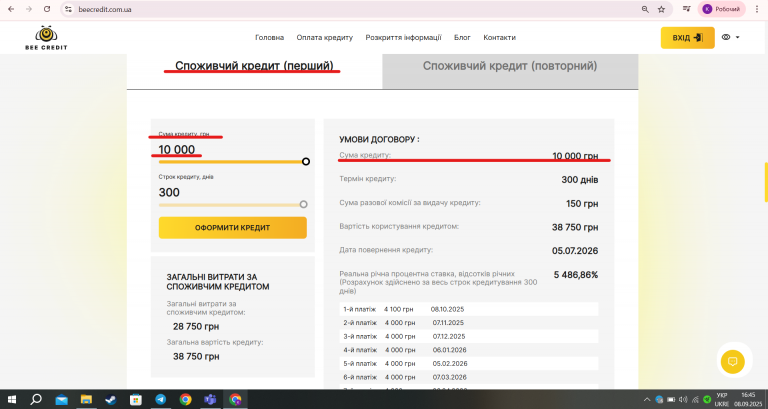
Task: Open Головна in the site menu
Action: click(269, 37)
